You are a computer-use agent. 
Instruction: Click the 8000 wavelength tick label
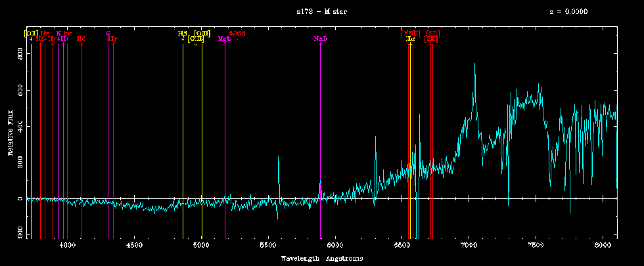(x=601, y=246)
